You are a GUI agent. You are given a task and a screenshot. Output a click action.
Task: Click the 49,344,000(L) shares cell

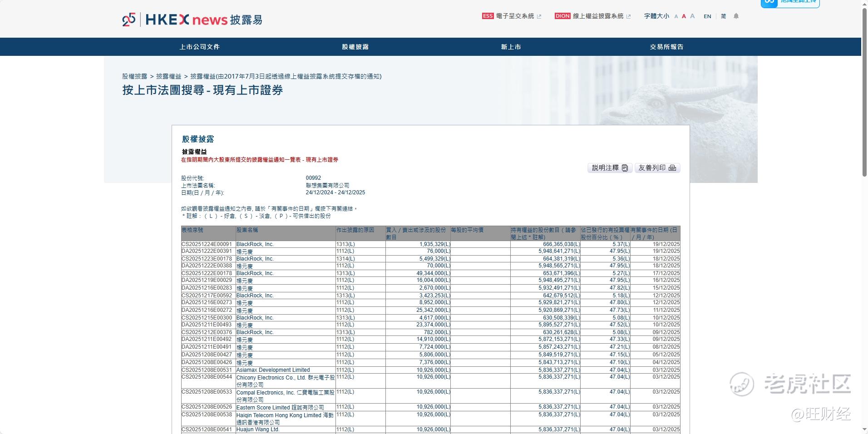[434, 273]
